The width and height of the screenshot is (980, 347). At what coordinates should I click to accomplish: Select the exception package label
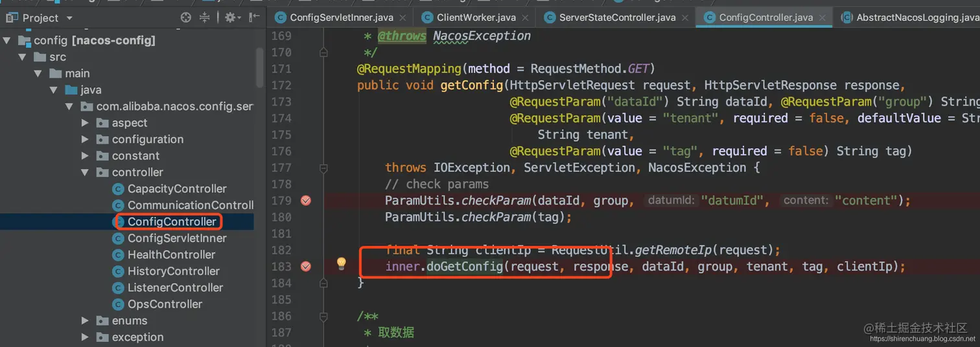tap(137, 337)
